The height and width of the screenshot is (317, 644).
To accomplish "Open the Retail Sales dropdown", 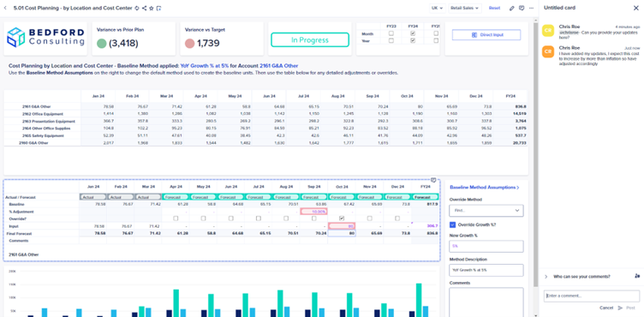I will click(465, 8).
